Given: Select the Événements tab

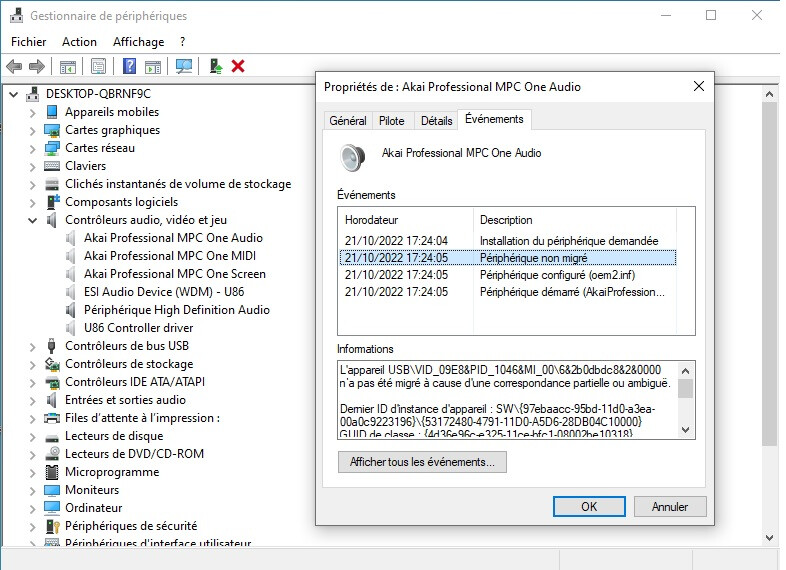Looking at the screenshot, I should tap(494, 119).
